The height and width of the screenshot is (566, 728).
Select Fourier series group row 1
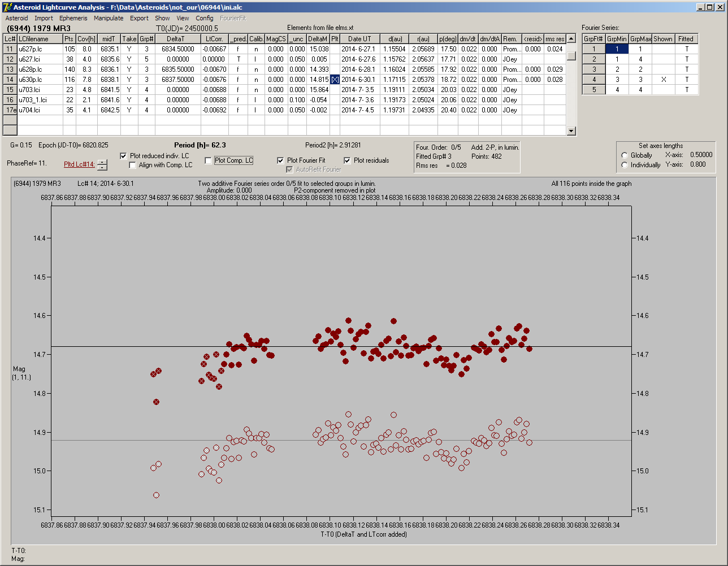[594, 49]
